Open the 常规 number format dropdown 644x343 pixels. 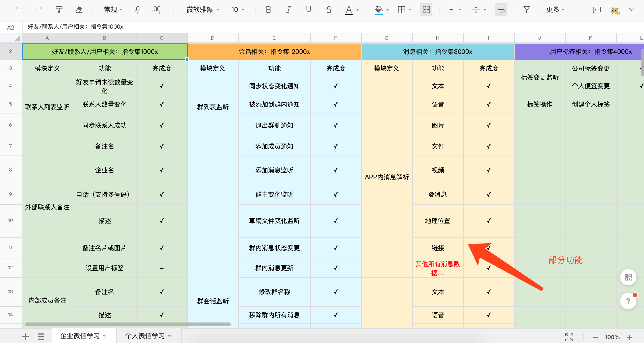[x=113, y=10]
